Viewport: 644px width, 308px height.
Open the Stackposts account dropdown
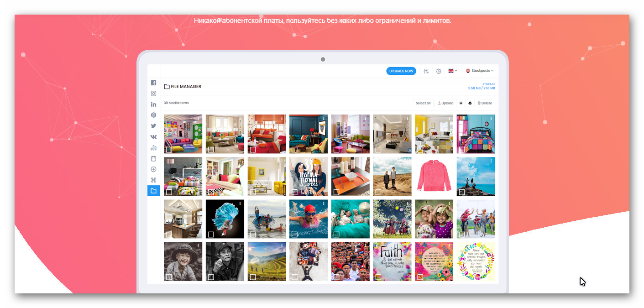click(x=480, y=71)
